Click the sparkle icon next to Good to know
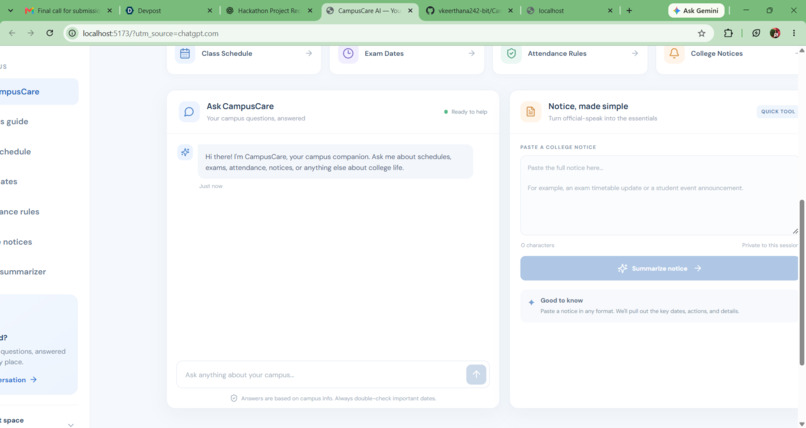The width and height of the screenshot is (806, 428). 531,303
